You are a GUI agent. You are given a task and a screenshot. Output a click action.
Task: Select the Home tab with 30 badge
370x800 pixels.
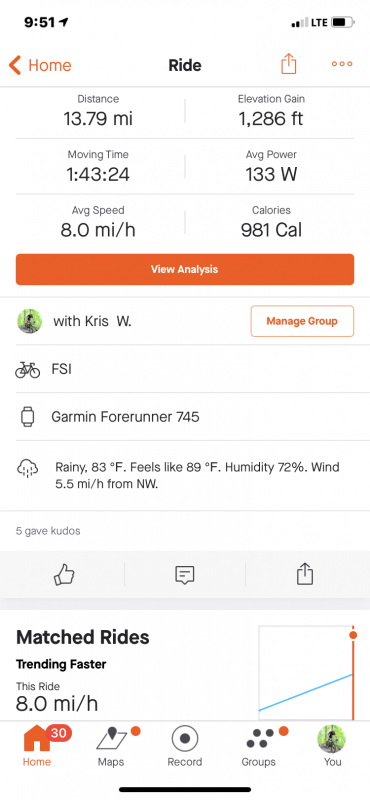click(37, 746)
